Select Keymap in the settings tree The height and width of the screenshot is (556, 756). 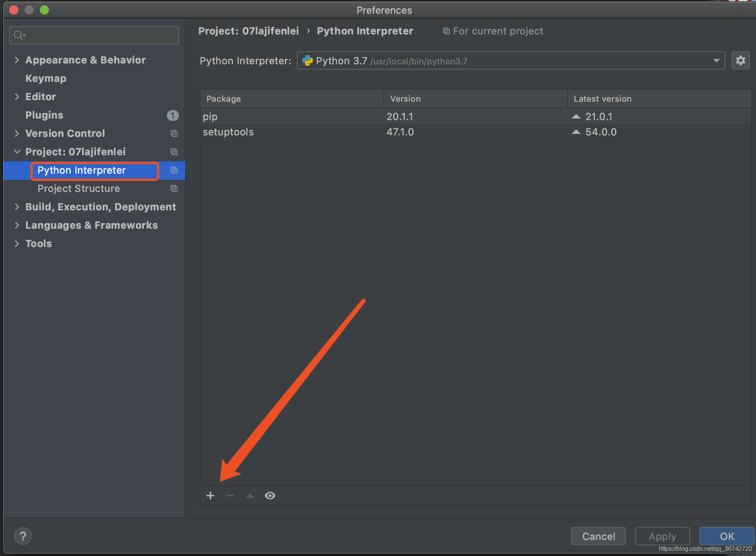pos(46,78)
